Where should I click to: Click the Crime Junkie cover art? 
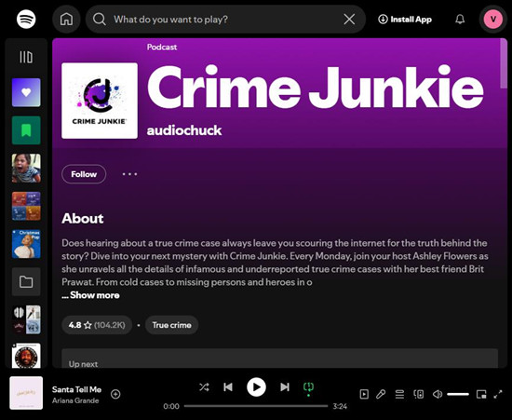(100, 101)
